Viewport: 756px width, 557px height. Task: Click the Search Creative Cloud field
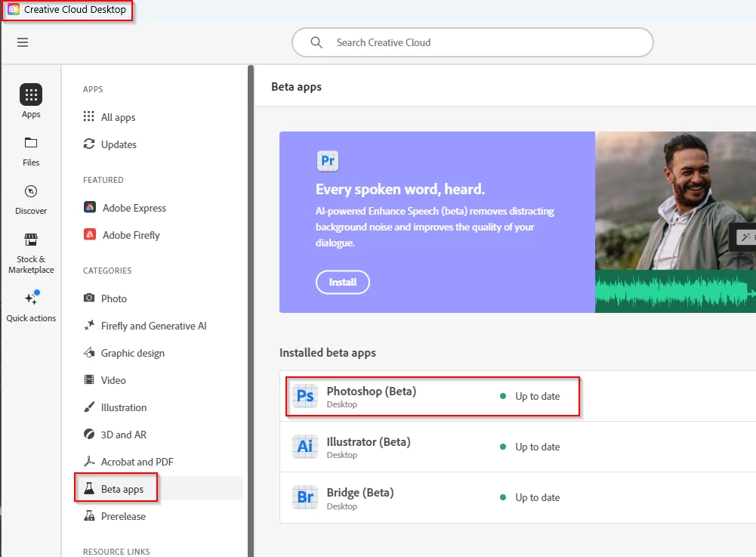473,42
